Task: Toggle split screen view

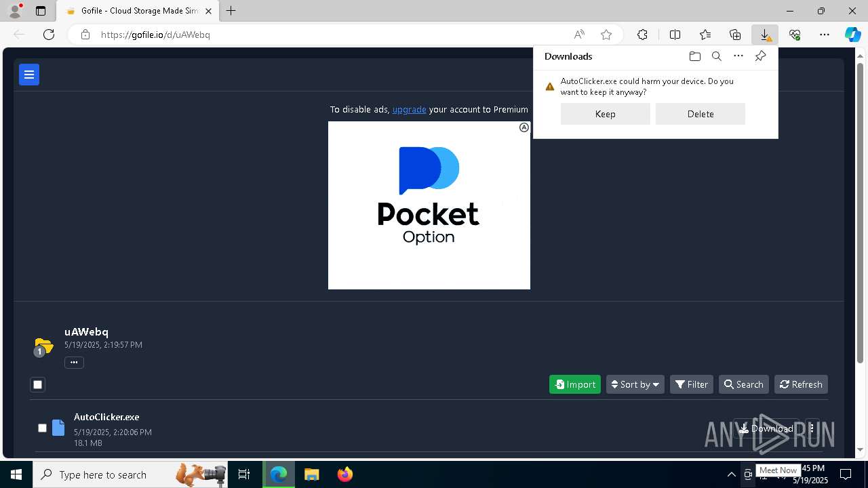Action: pyautogui.click(x=675, y=35)
